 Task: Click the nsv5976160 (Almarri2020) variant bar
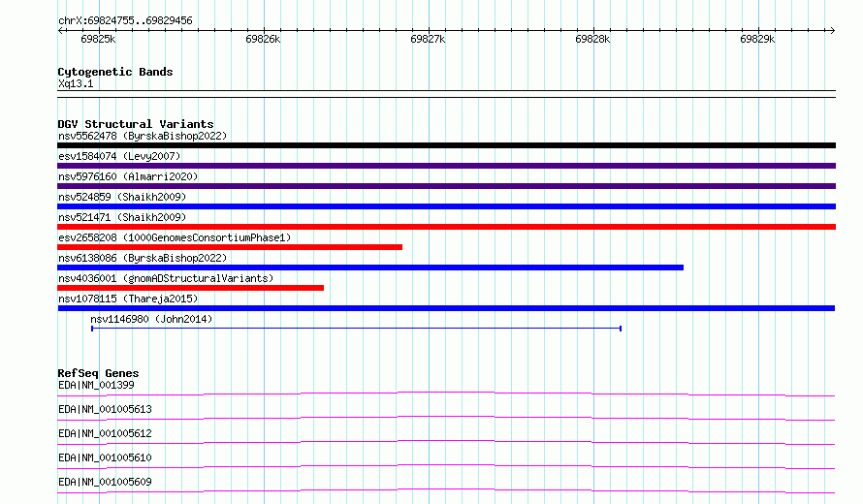coord(446,186)
